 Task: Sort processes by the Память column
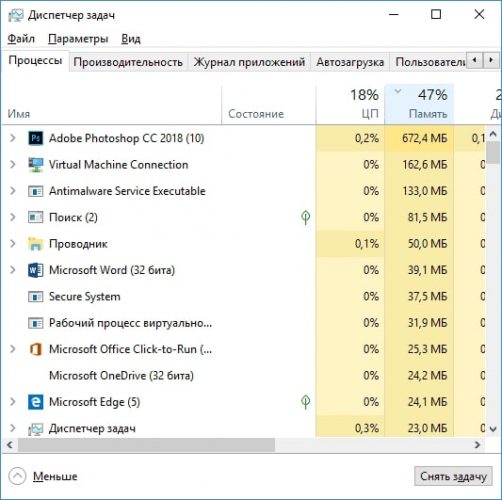coord(419,104)
